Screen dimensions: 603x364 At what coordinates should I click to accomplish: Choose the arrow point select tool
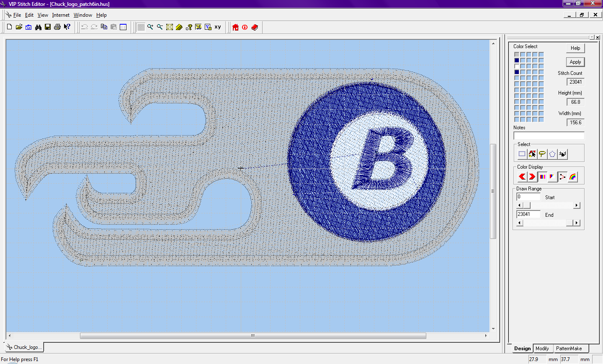532,154
